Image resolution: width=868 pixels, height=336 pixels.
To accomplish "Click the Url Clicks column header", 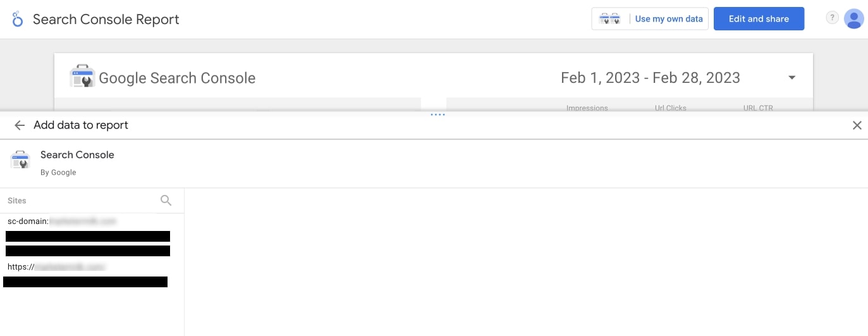I will coord(670,108).
